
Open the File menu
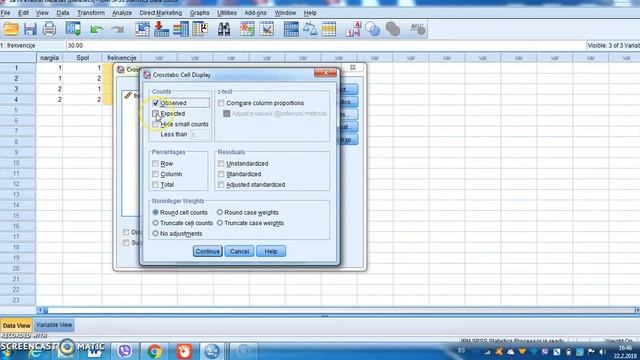point(5,13)
